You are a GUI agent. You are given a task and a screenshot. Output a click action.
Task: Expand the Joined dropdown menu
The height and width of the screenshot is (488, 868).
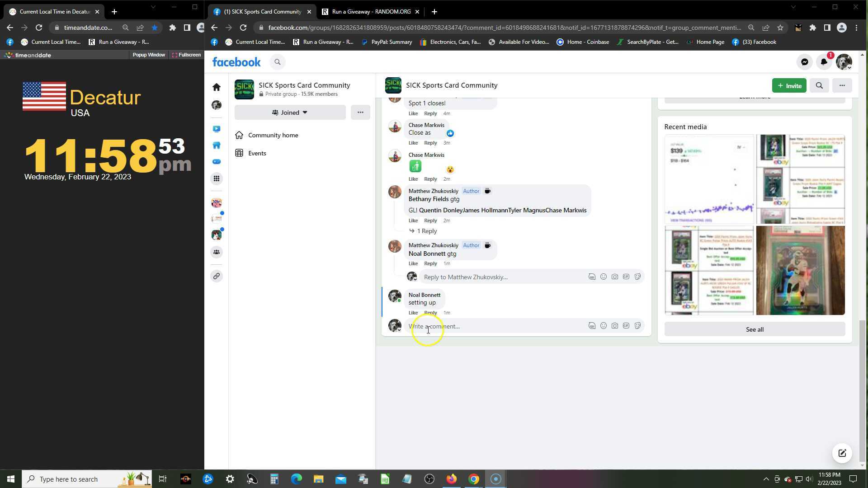click(290, 113)
